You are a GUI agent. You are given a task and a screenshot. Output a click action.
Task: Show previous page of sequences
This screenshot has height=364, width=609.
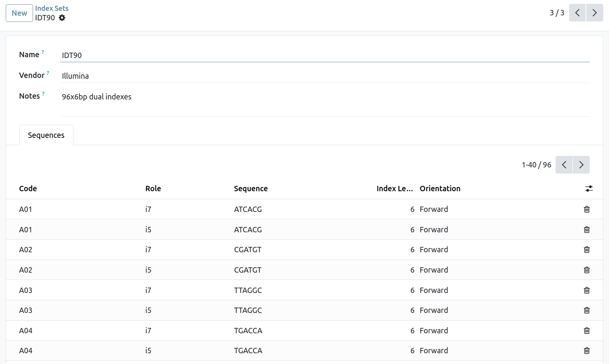click(564, 165)
